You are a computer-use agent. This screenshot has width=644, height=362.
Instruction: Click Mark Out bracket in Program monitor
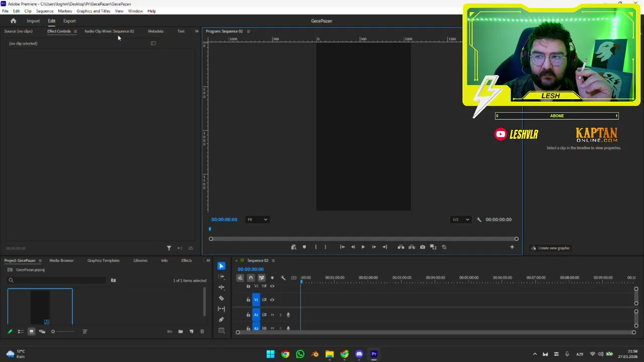coord(325,247)
